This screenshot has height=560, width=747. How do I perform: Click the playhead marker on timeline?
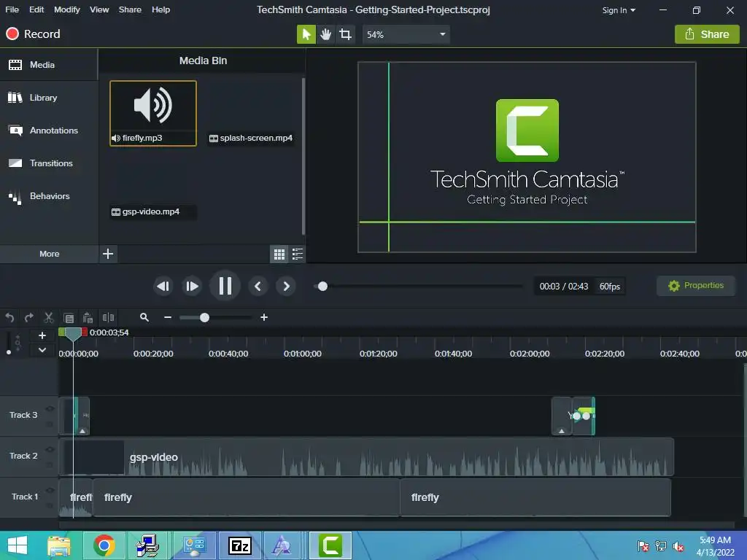[x=73, y=333]
